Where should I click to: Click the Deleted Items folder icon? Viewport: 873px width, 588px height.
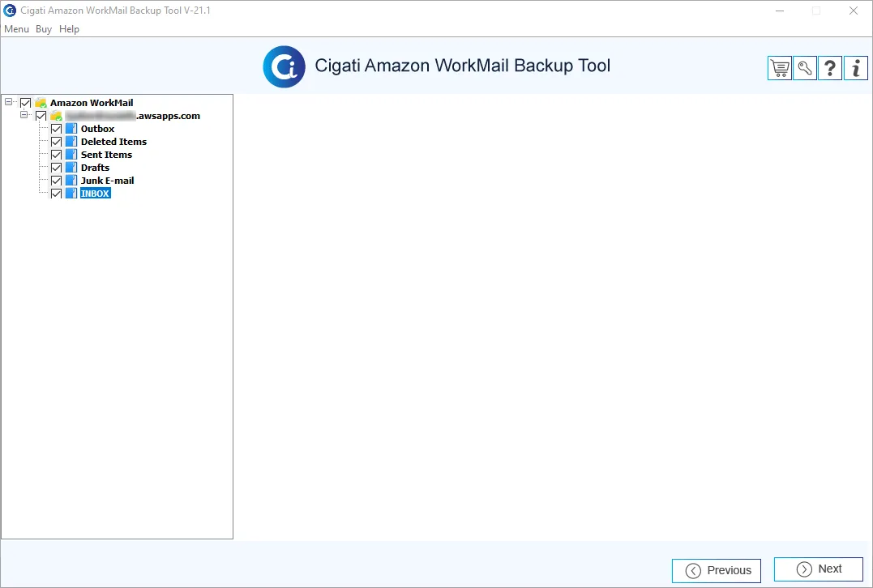point(71,141)
